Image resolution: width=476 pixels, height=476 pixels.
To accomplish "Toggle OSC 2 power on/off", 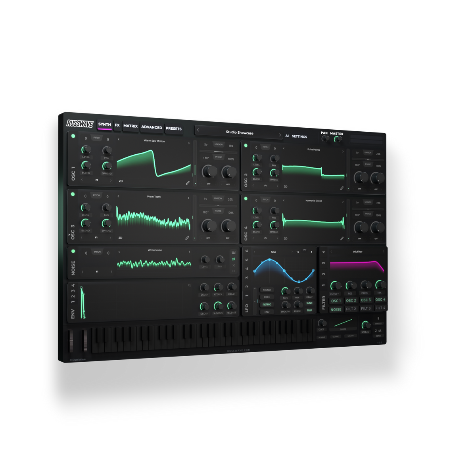I will pyautogui.click(x=246, y=146).
